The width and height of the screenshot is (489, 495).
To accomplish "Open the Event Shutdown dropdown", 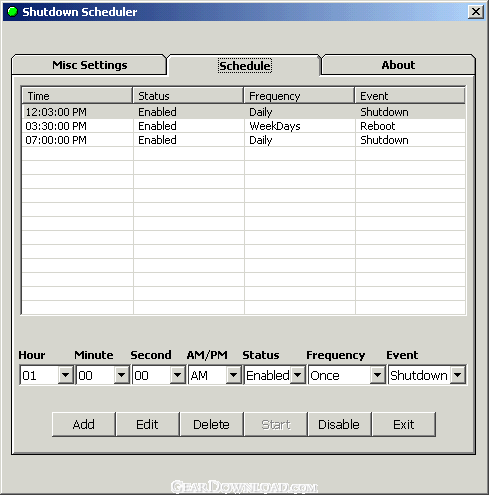I will coord(458,375).
